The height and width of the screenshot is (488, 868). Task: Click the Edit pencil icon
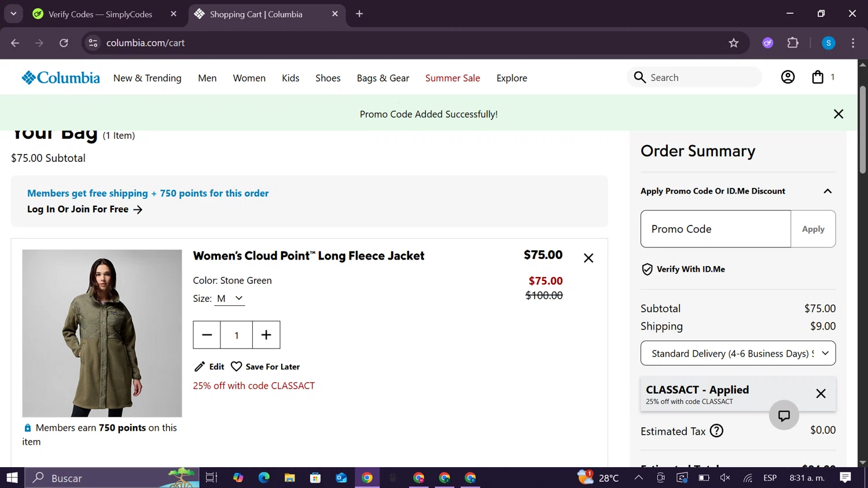(x=200, y=367)
